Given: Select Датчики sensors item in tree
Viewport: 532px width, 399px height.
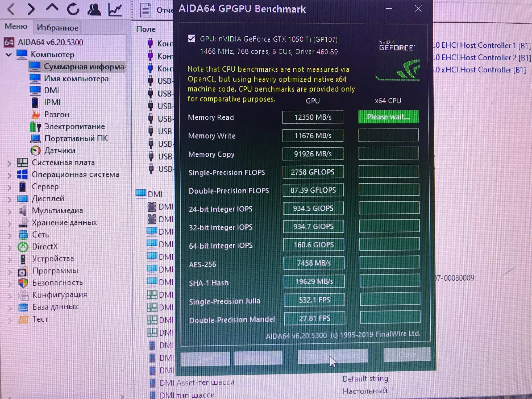Looking at the screenshot, I should point(60,151).
